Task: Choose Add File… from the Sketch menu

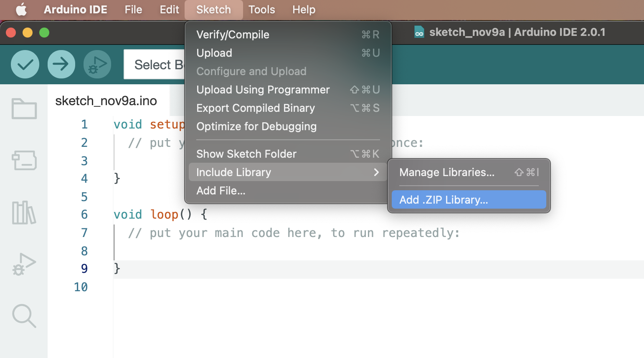Action: click(x=288, y=191)
